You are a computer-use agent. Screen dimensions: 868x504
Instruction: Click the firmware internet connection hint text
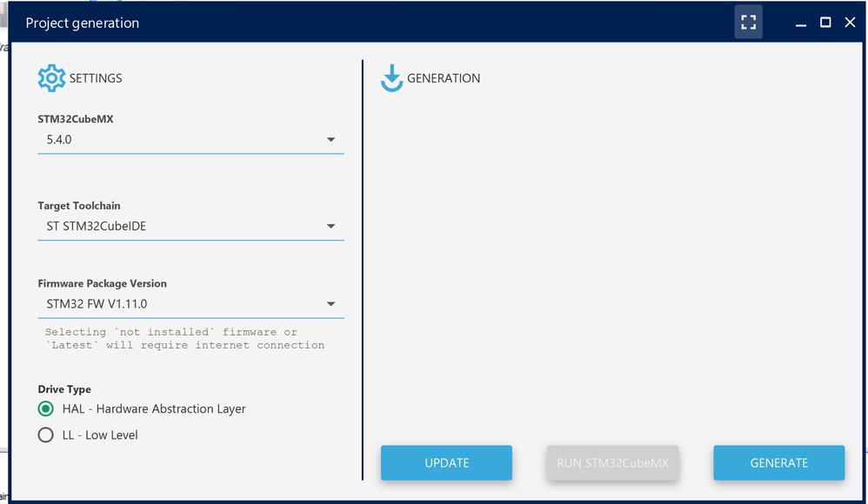point(185,339)
